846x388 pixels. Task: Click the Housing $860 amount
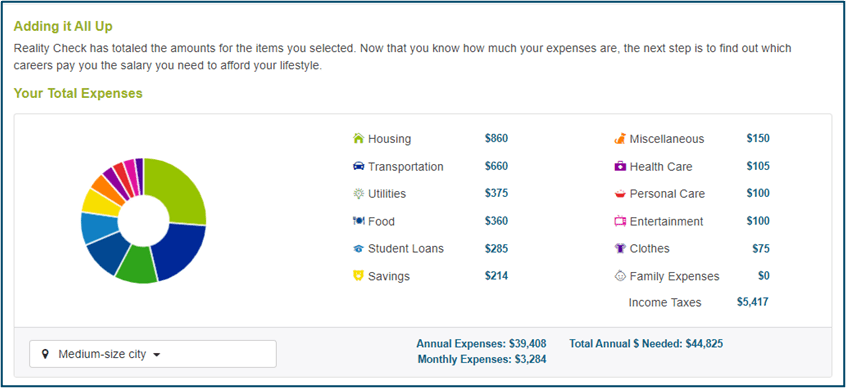point(496,139)
